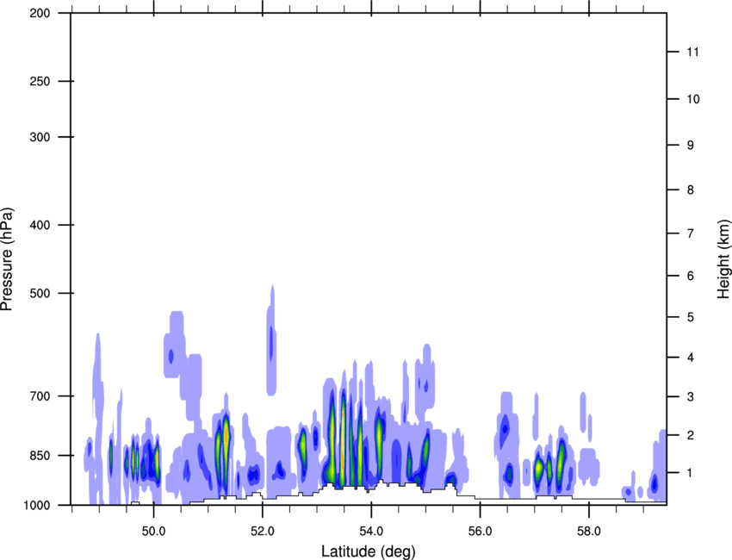Click pressure tick label 850
The width and height of the screenshot is (732, 560).
[x=40, y=455]
